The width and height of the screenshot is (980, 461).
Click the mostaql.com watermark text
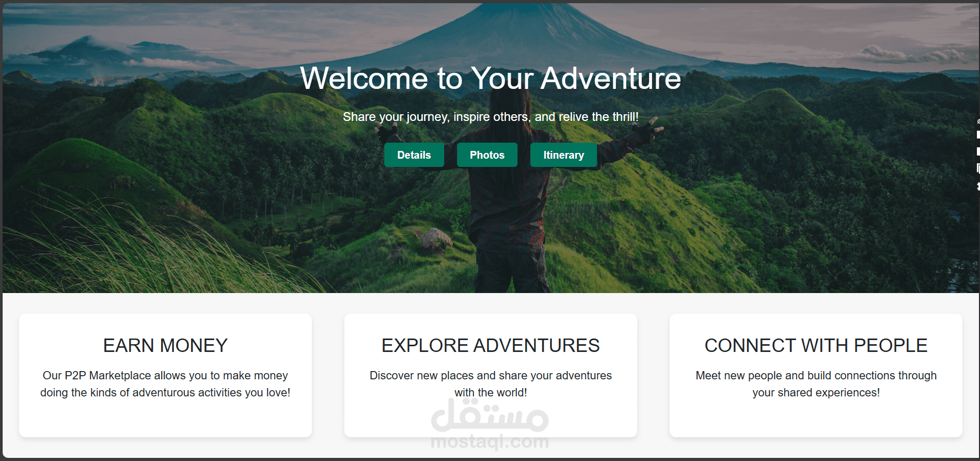click(x=489, y=441)
